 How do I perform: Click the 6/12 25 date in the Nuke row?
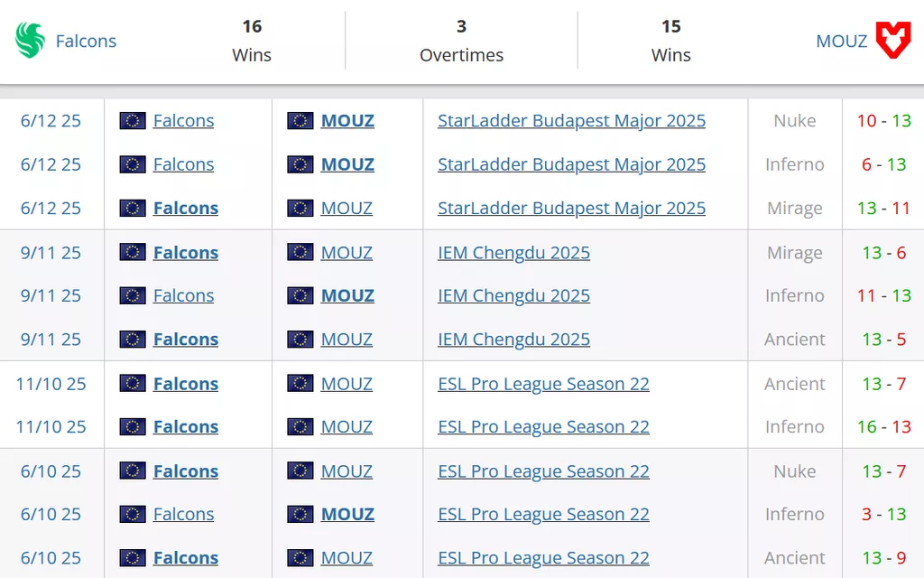click(x=51, y=121)
